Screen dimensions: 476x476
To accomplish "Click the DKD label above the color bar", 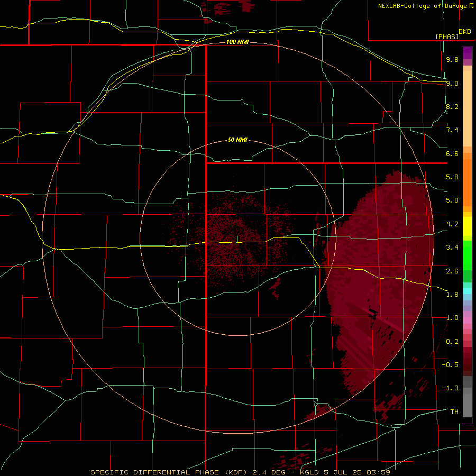I will (x=465, y=32).
